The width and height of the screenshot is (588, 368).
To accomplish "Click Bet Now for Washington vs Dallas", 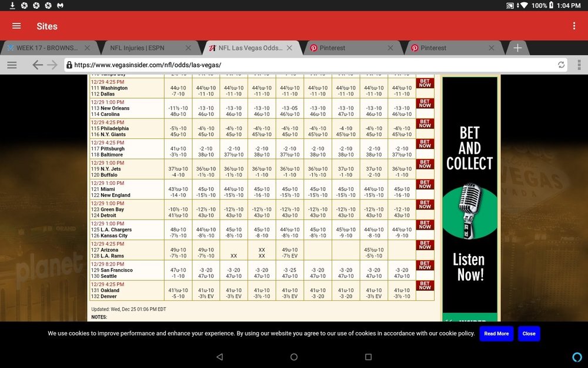I will tap(425, 83).
